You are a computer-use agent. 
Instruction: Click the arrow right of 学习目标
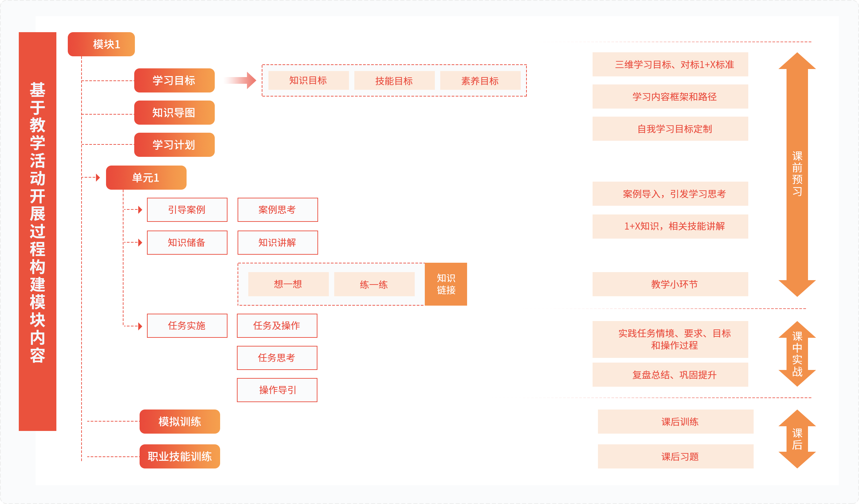click(x=241, y=80)
